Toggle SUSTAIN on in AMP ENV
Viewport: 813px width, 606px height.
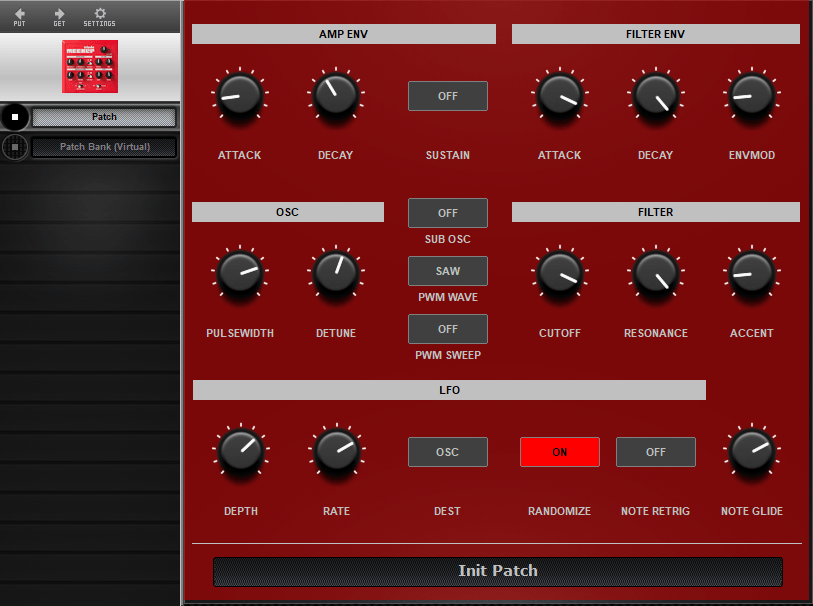point(447,96)
